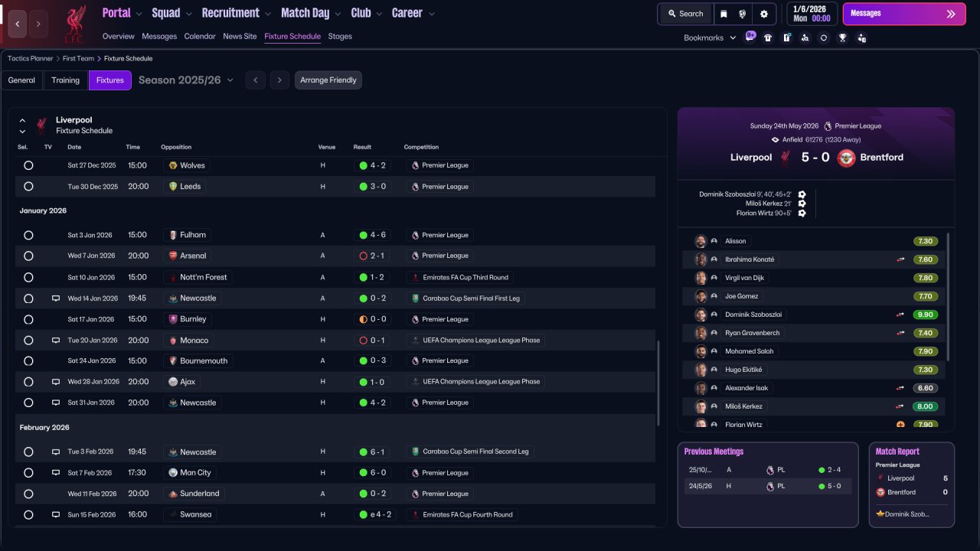980x551 pixels.
Task: Click the Liverpool club crest logo
Action: pos(74,24)
